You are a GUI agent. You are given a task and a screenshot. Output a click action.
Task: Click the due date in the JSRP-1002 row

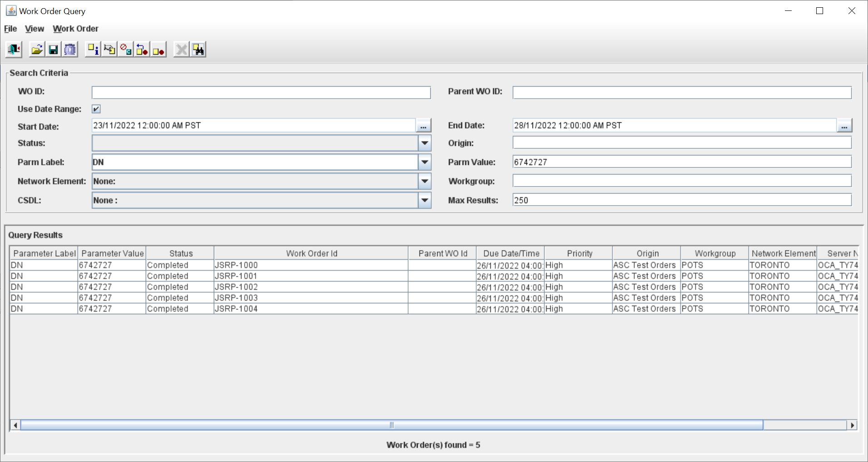510,288
